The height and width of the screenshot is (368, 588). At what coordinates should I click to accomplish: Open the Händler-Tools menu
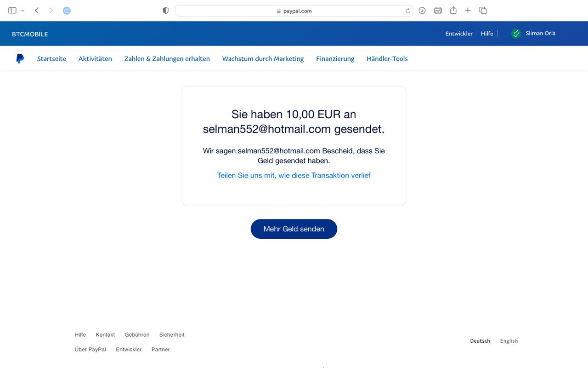(x=387, y=59)
